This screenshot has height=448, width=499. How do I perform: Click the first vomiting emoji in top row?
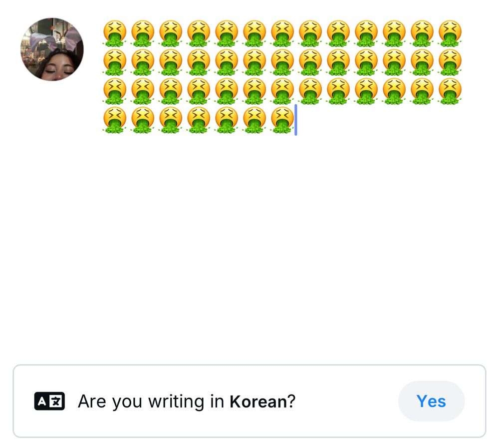[115, 33]
